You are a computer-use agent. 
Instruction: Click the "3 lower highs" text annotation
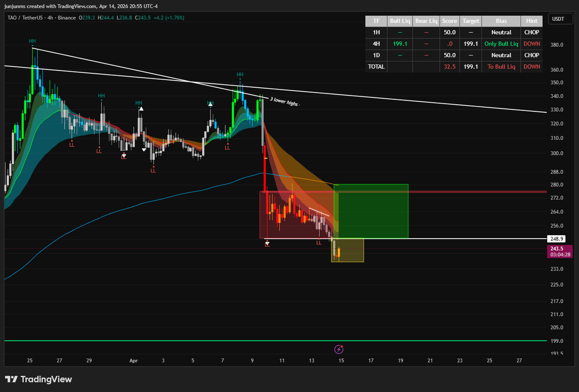[285, 101]
